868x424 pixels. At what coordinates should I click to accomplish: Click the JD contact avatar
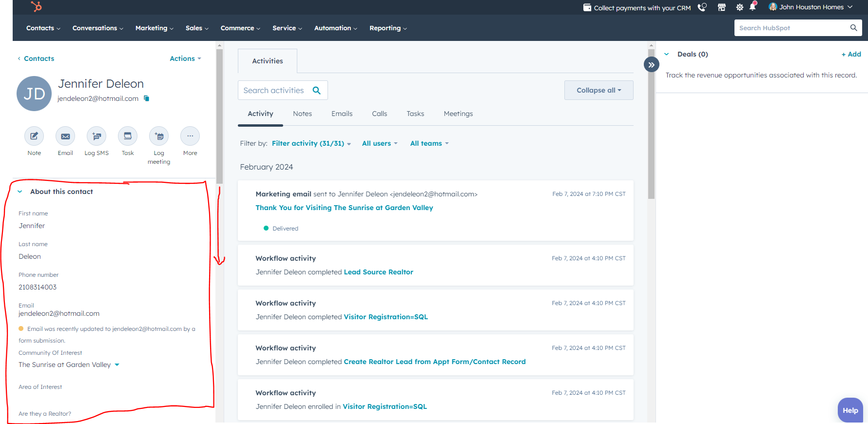34,94
